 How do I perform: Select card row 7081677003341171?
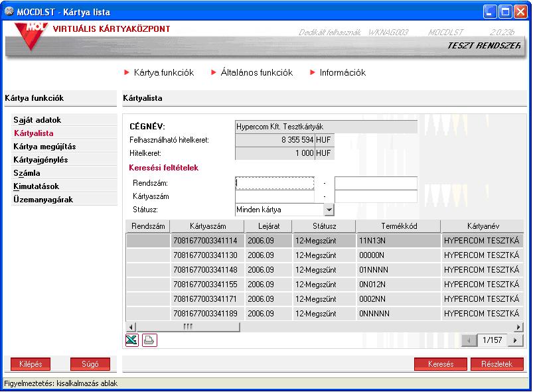click(x=325, y=299)
